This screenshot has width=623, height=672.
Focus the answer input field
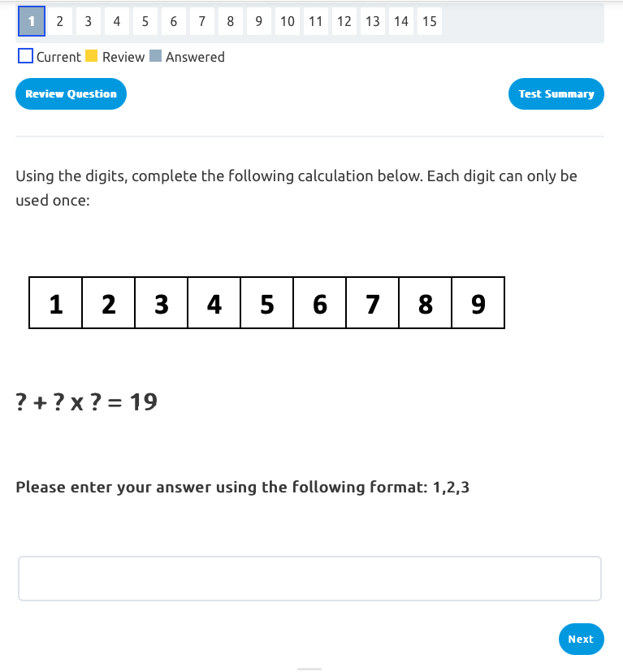[309, 579]
